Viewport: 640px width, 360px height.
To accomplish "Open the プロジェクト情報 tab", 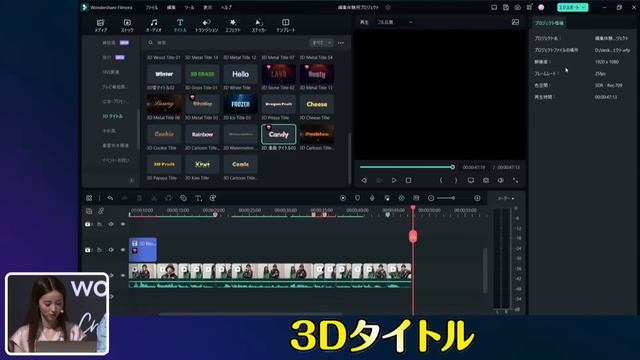I will pos(549,23).
